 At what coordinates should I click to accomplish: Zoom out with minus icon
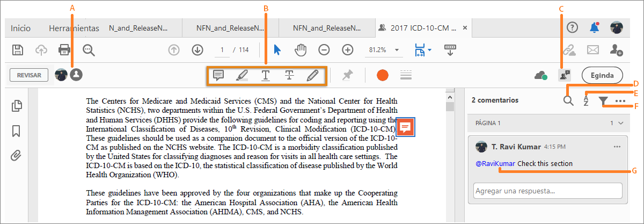[324, 50]
